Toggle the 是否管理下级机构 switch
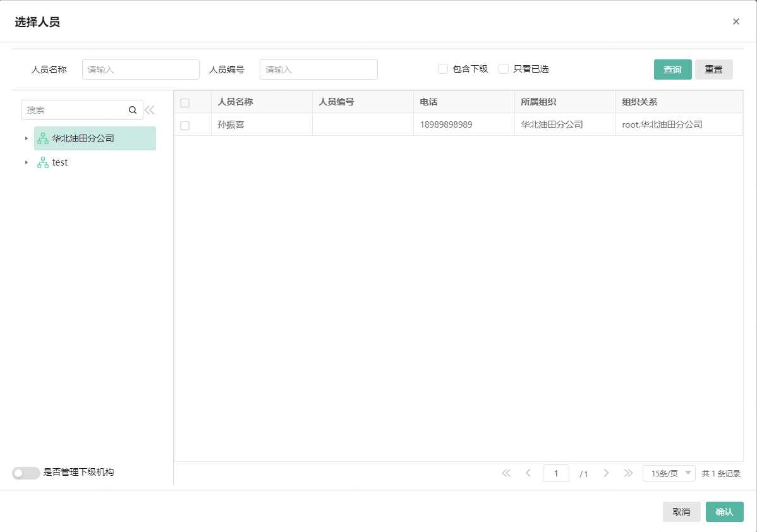 point(26,473)
